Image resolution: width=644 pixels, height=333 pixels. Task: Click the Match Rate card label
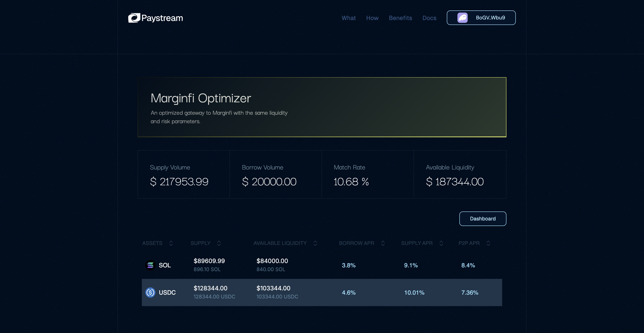349,167
